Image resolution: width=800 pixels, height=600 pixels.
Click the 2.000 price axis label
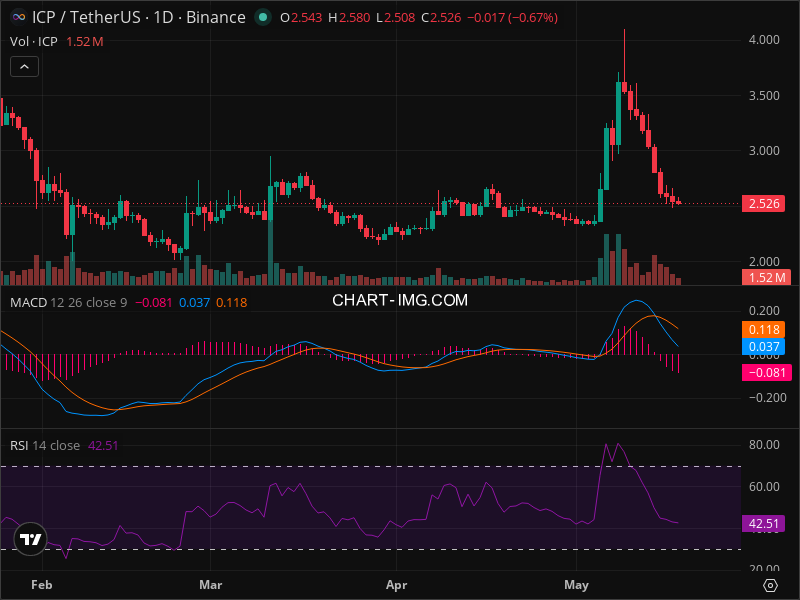764,261
